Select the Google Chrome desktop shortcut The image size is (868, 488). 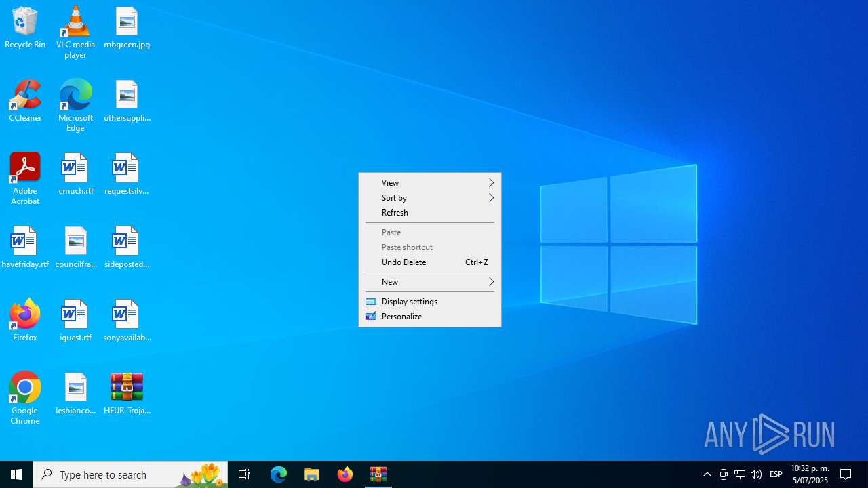(x=25, y=399)
